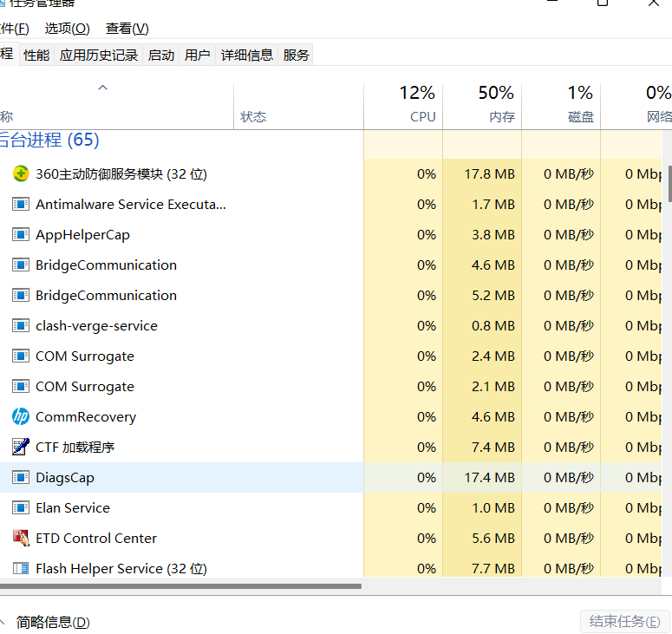Click the 结束任务 button
The width and height of the screenshot is (672, 634).
pyautogui.click(x=624, y=621)
